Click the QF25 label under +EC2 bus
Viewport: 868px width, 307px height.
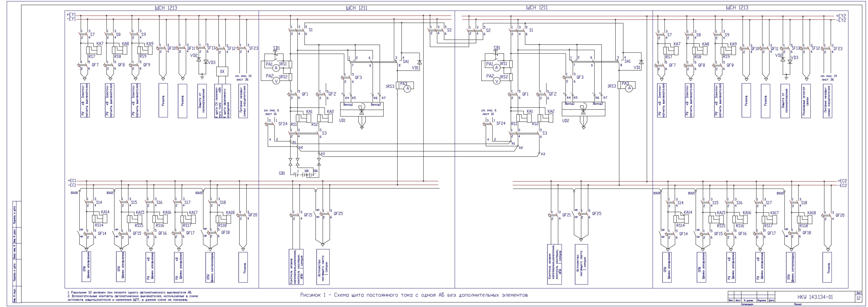click(596, 214)
